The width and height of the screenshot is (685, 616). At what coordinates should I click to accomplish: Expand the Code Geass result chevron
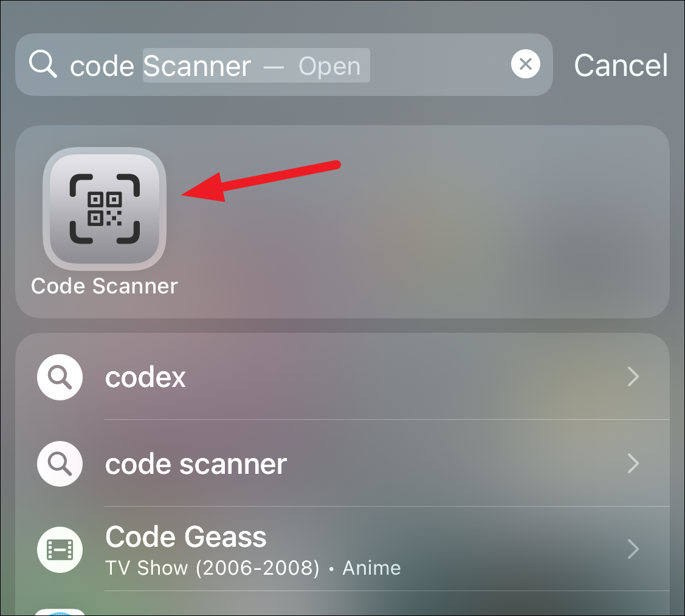633,549
